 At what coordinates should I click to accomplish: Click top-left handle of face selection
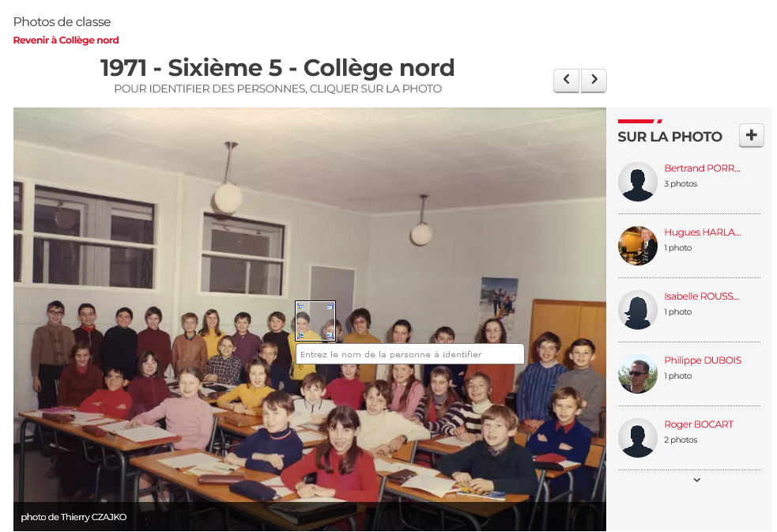300,307
